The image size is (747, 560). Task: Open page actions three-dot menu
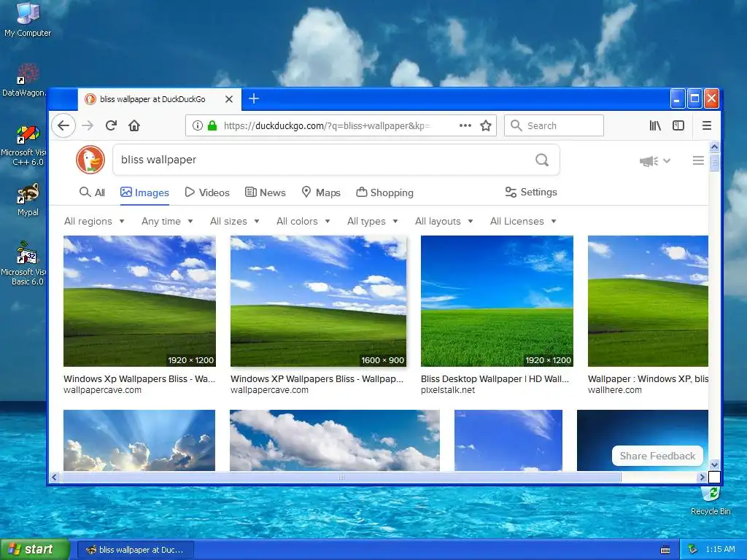click(x=465, y=125)
